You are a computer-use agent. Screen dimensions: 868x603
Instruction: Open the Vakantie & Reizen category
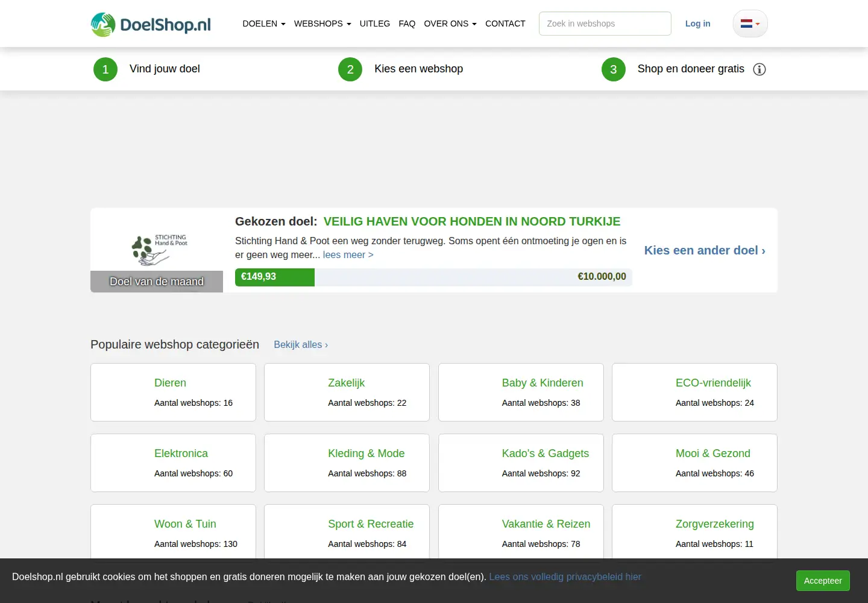point(521,531)
